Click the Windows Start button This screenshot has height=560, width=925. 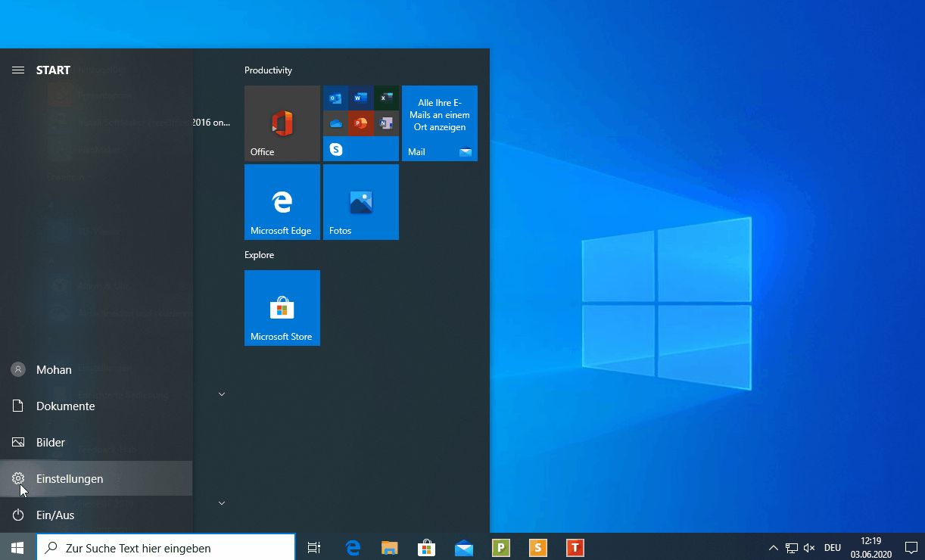pos(18,547)
